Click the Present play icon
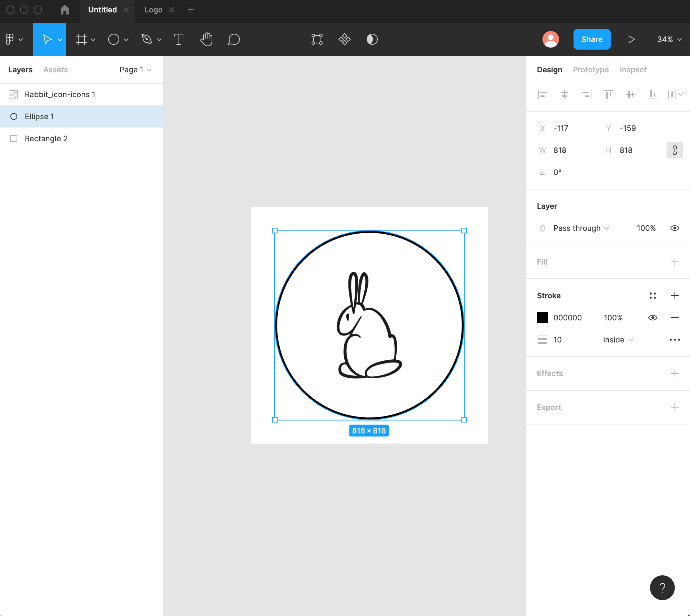This screenshot has width=690, height=616. pyautogui.click(x=631, y=39)
